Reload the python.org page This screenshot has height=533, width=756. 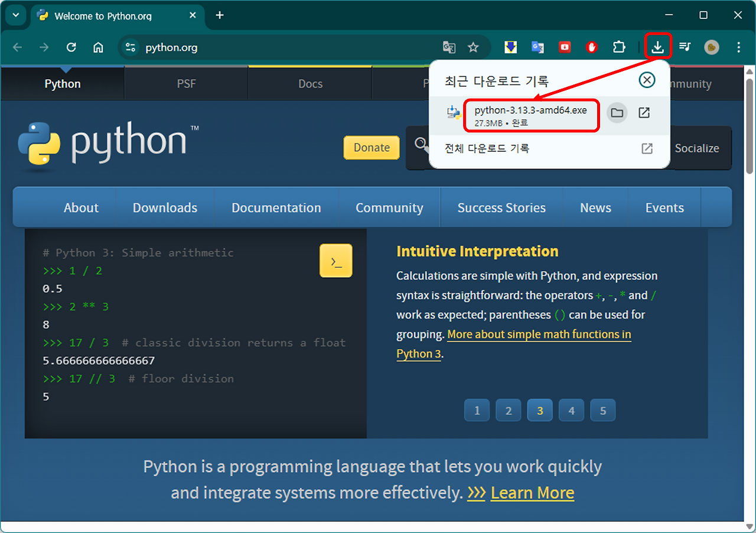(x=71, y=47)
